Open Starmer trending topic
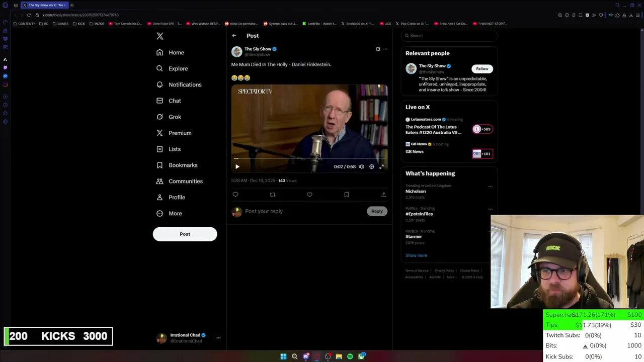 414,236
